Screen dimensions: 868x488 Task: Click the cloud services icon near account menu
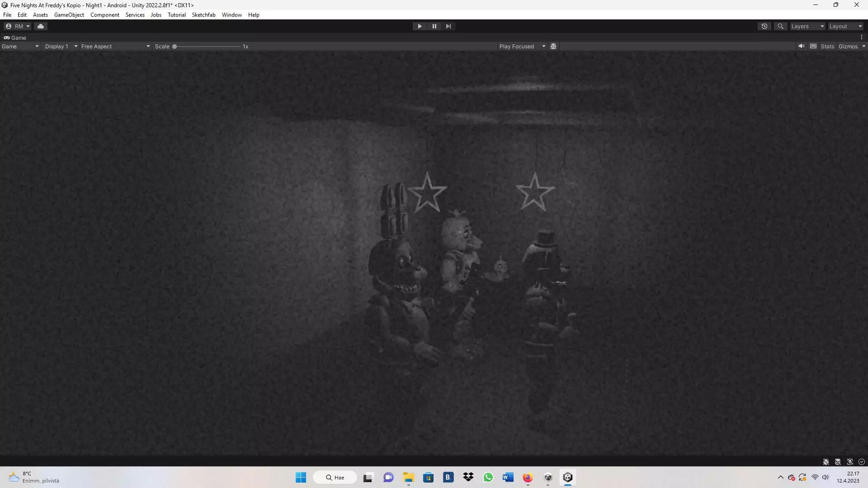click(x=41, y=26)
